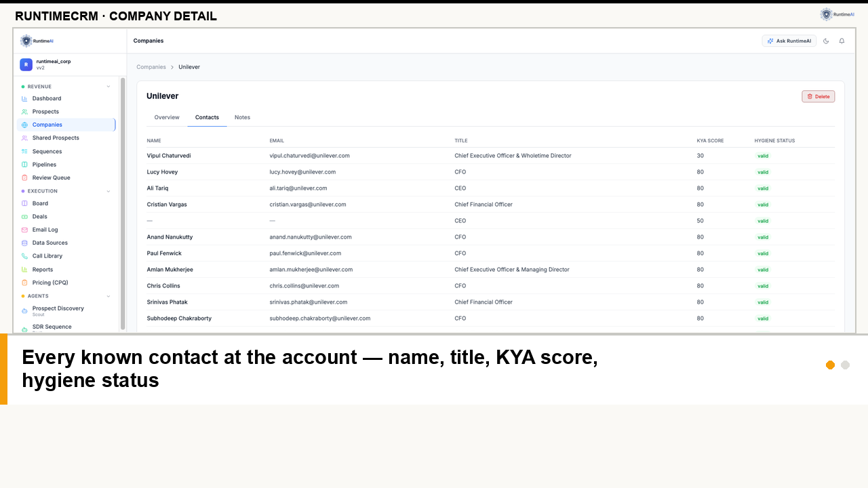This screenshot has width=868, height=488.
Task: Click valid badge in Chris Collins row
Action: click(763, 286)
